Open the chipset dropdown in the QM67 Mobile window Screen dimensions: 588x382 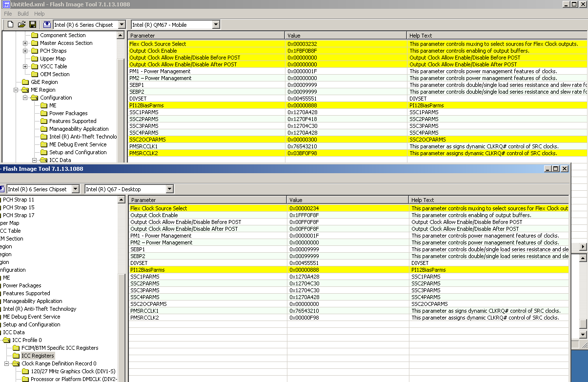pos(121,24)
